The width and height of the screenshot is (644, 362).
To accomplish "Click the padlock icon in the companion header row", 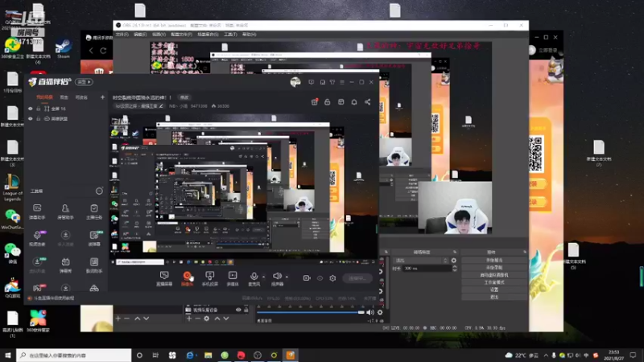I will (x=328, y=102).
